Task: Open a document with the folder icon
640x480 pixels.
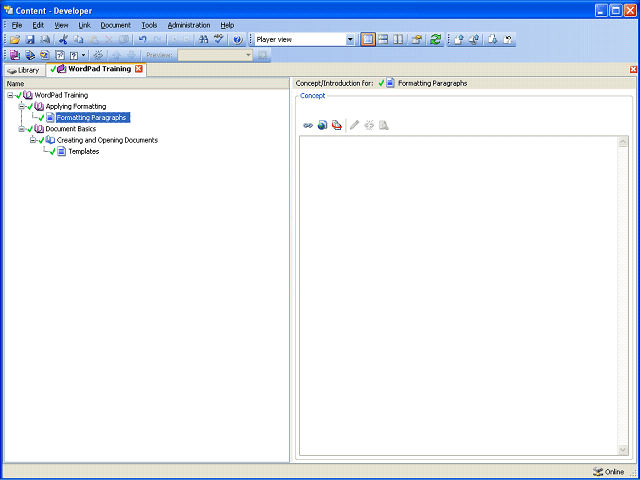Action: pos(15,40)
